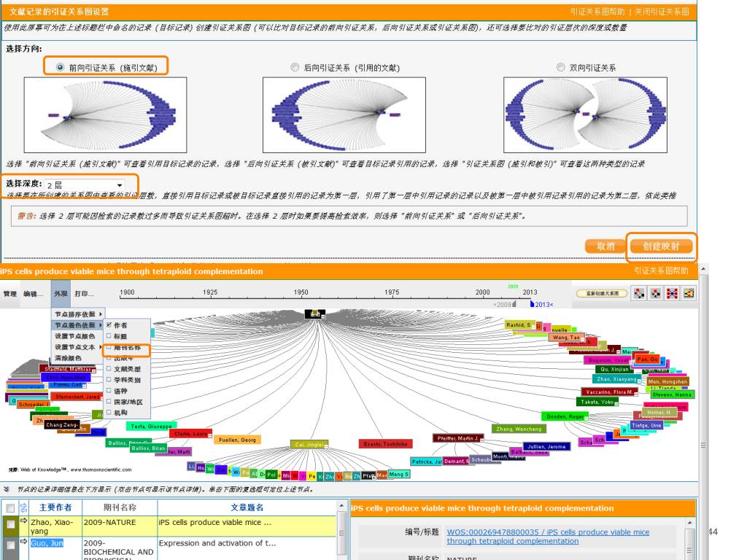
Task: Expand 节点排序依据 submenu
Action: click(77, 314)
